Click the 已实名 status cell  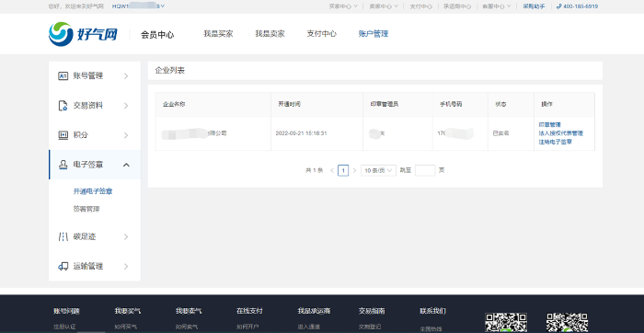501,133
